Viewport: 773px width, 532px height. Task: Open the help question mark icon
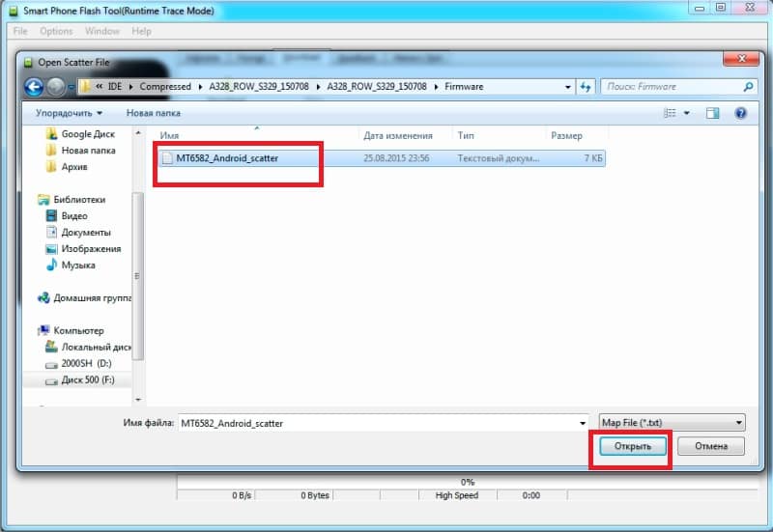(740, 113)
